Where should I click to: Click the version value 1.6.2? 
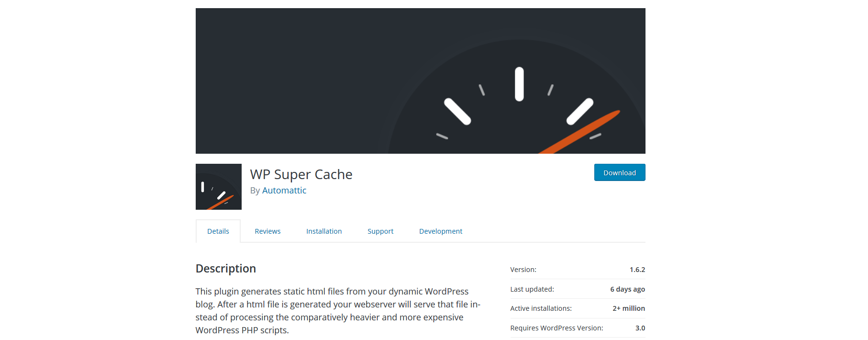point(637,270)
